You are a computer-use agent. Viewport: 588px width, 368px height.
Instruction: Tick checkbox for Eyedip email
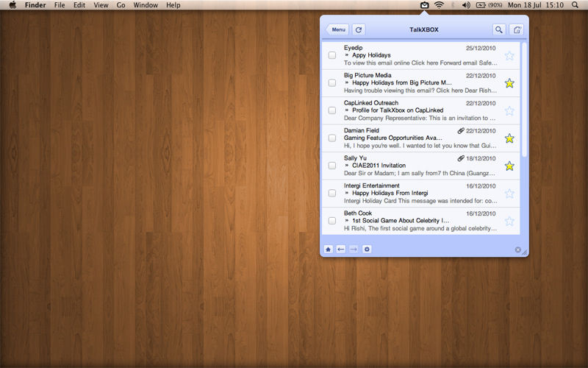332,55
